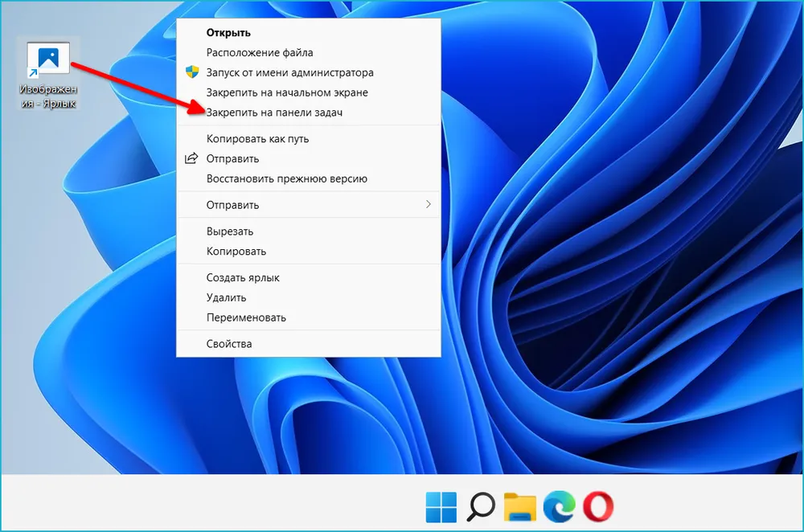Click Копировать как путь
The height and width of the screenshot is (532, 804).
pos(257,138)
